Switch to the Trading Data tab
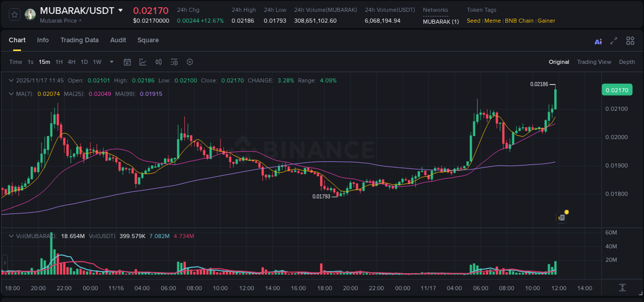644x302 pixels. 79,40
